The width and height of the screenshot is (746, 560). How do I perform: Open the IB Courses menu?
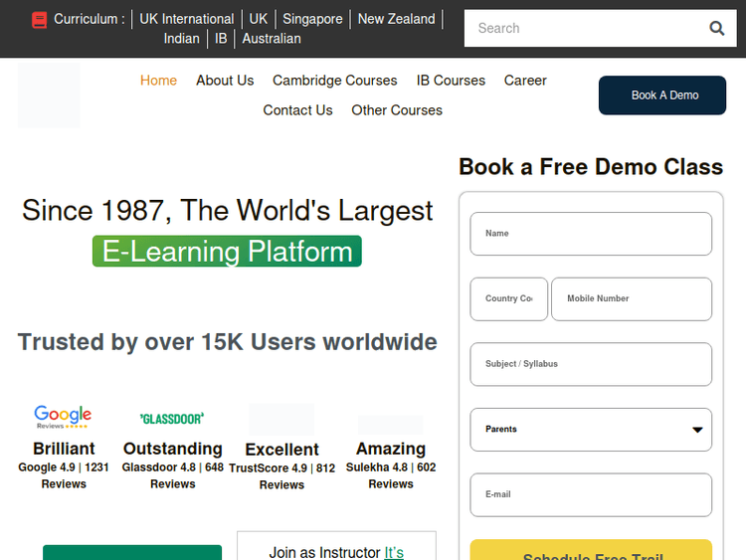pos(451,81)
